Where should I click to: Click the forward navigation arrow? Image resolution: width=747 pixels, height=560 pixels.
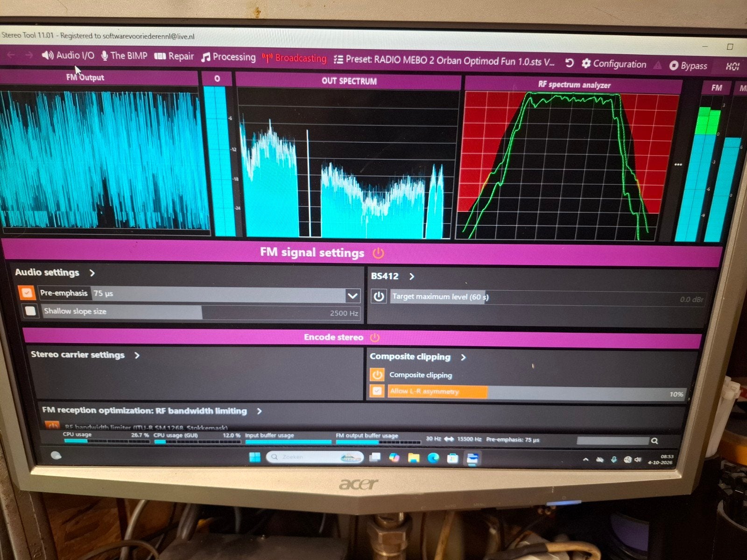(29, 55)
